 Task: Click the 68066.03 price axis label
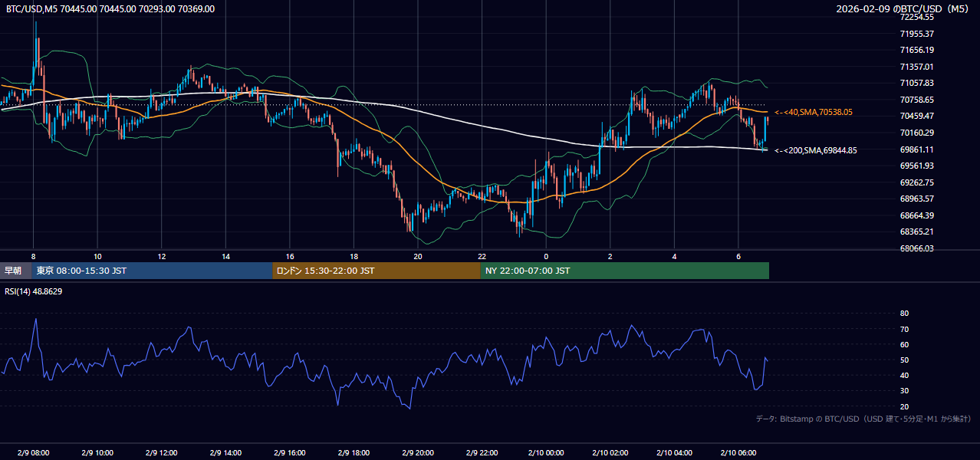click(917, 248)
